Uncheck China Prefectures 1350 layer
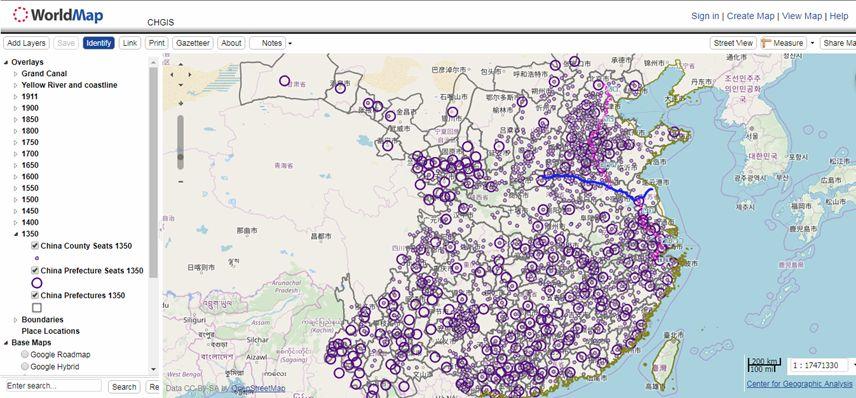Viewport: 856px width, 398px height. pos(35,295)
